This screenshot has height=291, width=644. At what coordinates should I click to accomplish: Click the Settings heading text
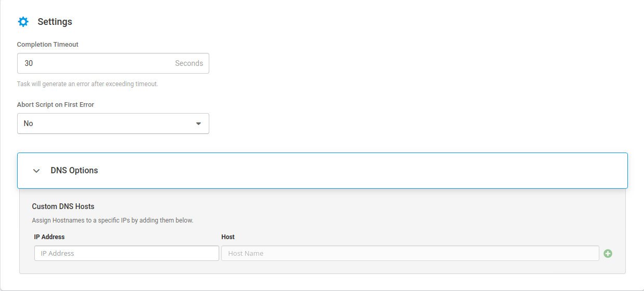55,22
